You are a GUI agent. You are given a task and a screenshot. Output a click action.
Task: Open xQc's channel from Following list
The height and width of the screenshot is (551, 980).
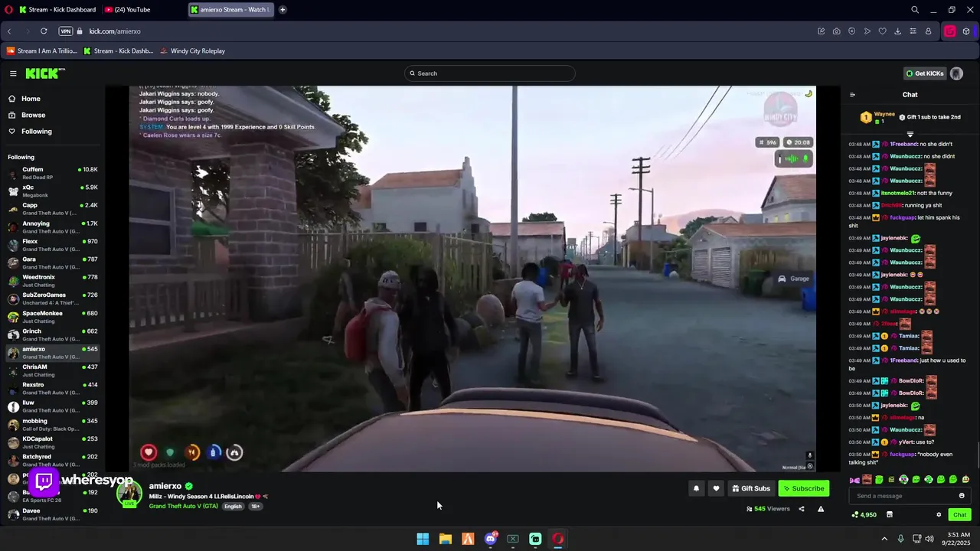(x=52, y=191)
